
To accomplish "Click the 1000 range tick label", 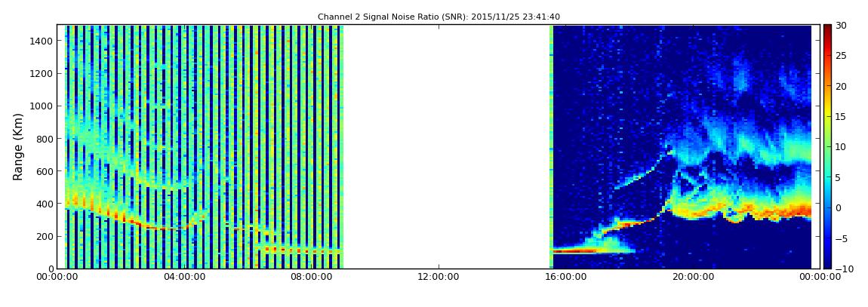I will tap(42, 106).
